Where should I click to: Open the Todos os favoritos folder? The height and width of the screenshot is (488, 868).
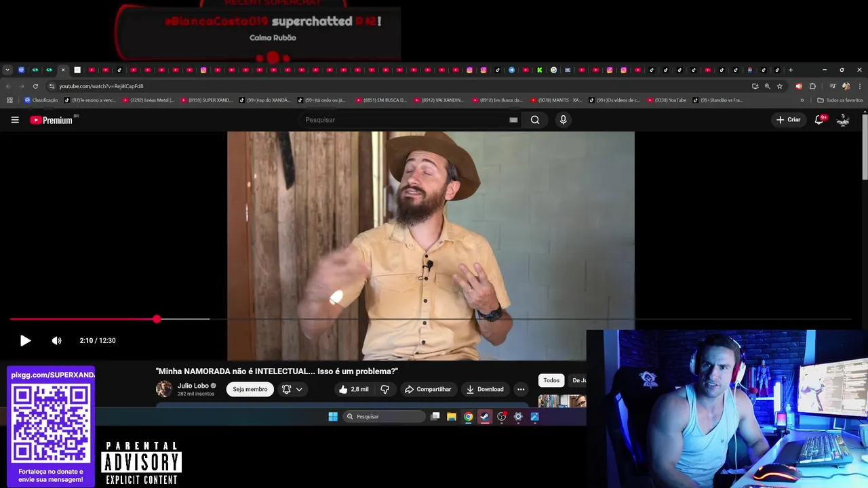(x=840, y=100)
